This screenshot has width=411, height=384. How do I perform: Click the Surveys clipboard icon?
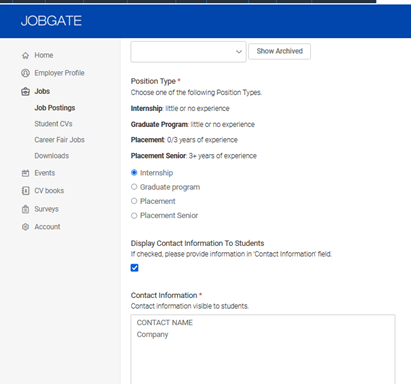(x=25, y=209)
